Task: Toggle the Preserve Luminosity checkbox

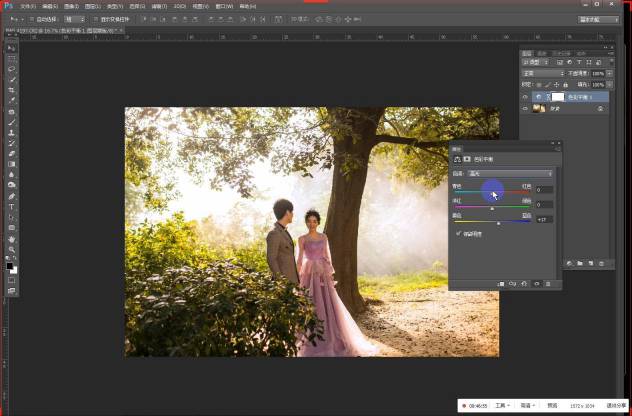Action: (458, 233)
